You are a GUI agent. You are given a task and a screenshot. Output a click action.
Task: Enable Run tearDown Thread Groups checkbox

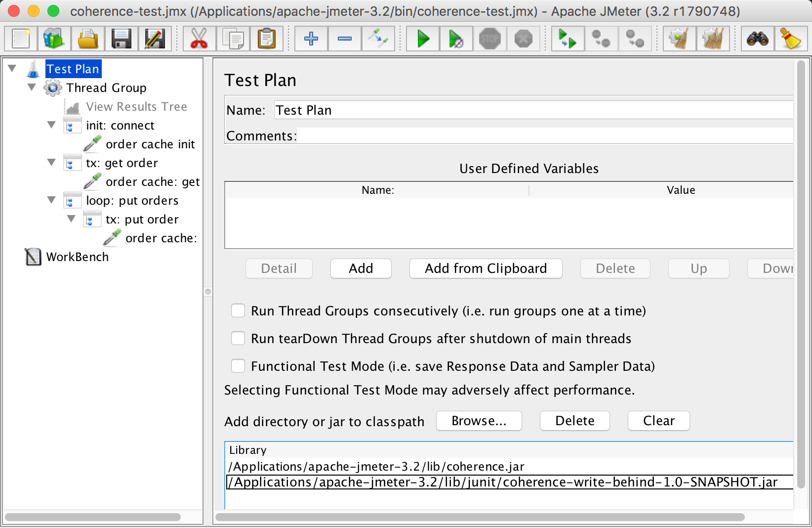tap(238, 338)
